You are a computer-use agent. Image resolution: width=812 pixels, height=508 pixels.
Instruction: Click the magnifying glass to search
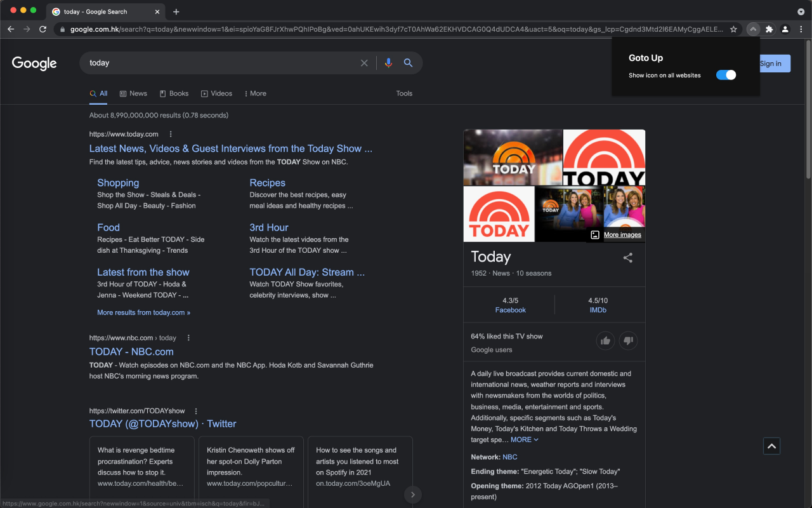click(408, 63)
